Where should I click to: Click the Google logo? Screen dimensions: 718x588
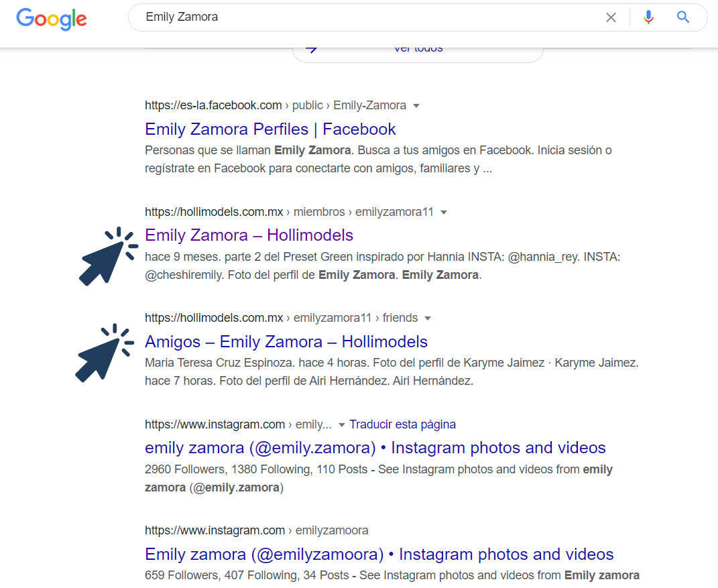(51, 19)
